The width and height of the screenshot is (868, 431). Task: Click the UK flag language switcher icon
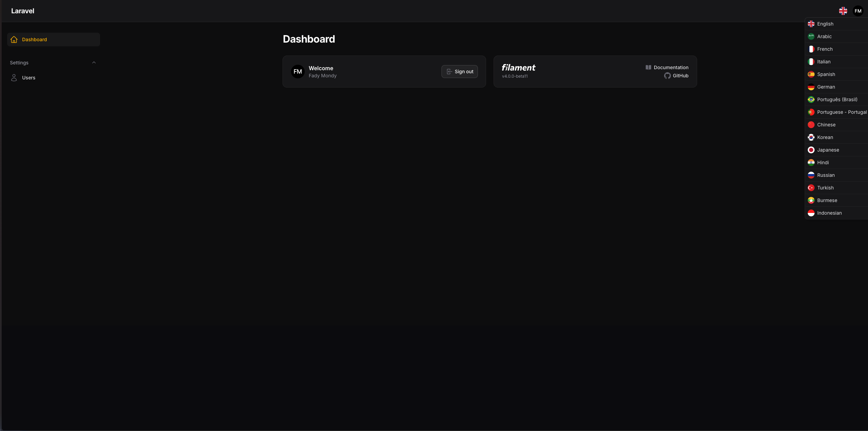point(843,11)
